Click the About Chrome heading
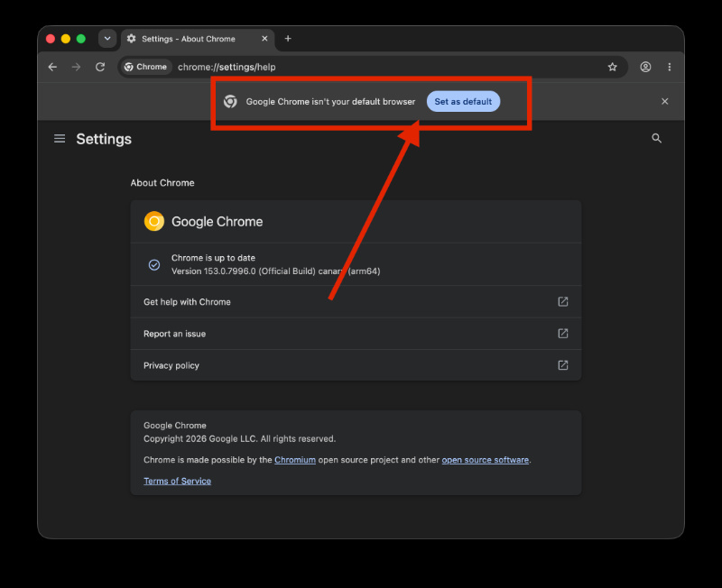Screen dimensions: 722x588 162,183
